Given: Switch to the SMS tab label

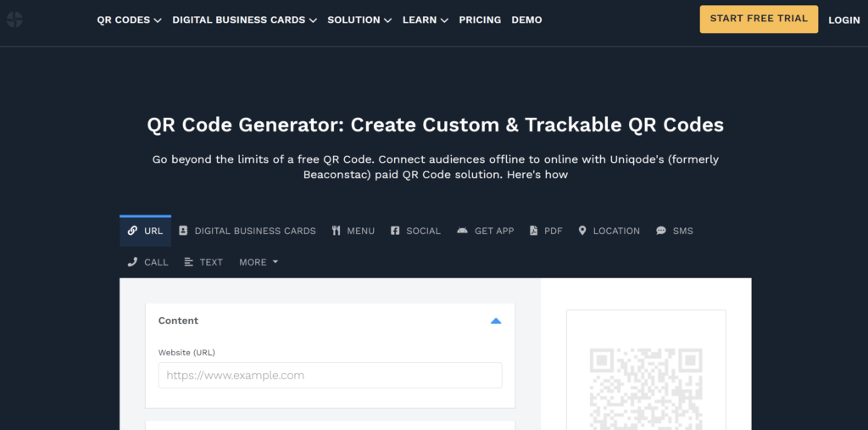Looking at the screenshot, I should (682, 231).
